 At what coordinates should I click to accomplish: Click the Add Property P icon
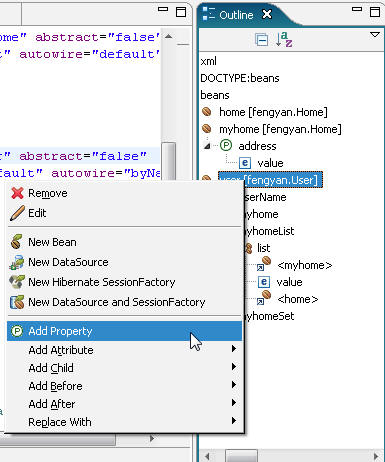click(17, 331)
